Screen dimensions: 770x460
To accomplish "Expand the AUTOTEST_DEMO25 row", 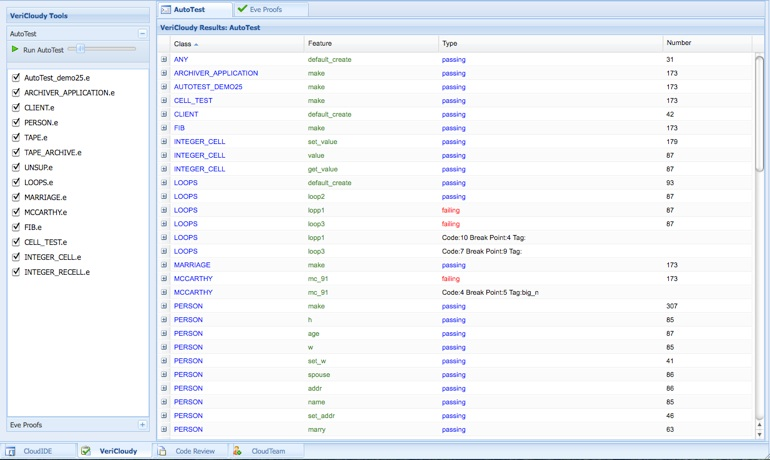I will point(164,86).
